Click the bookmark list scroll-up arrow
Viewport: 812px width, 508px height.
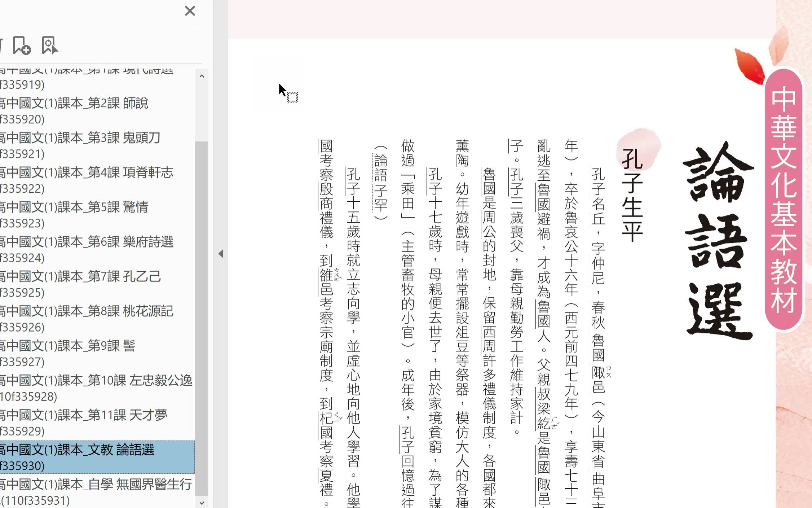pyautogui.click(x=202, y=76)
